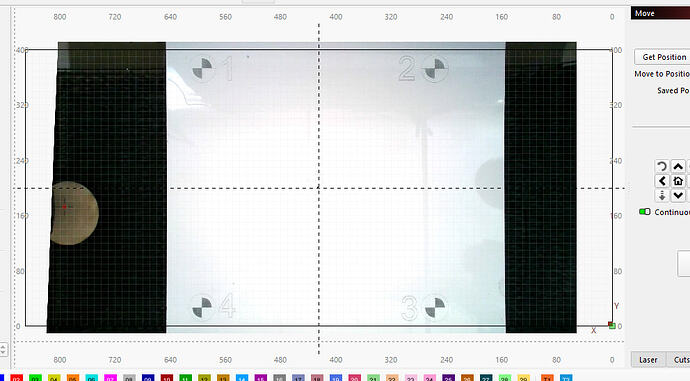Select gray layer swatch 08

point(129,377)
